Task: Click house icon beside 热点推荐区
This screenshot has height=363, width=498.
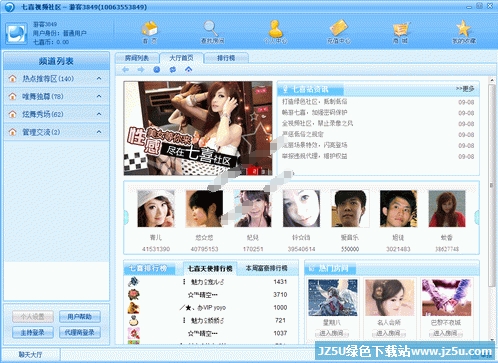Action: click(x=13, y=79)
